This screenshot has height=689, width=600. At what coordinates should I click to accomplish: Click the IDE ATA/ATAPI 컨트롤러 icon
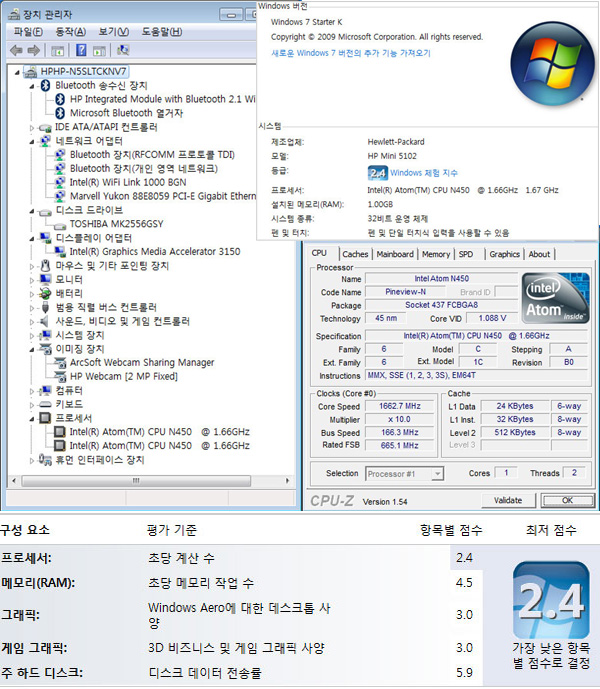pos(45,127)
